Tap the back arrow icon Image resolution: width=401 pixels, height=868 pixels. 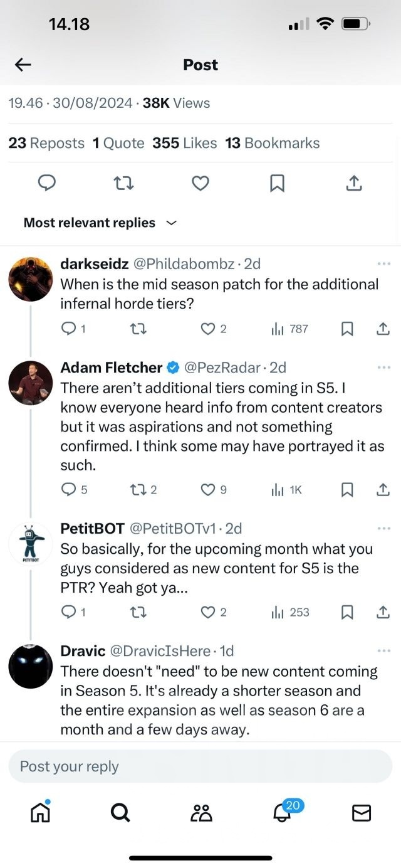pos(23,65)
